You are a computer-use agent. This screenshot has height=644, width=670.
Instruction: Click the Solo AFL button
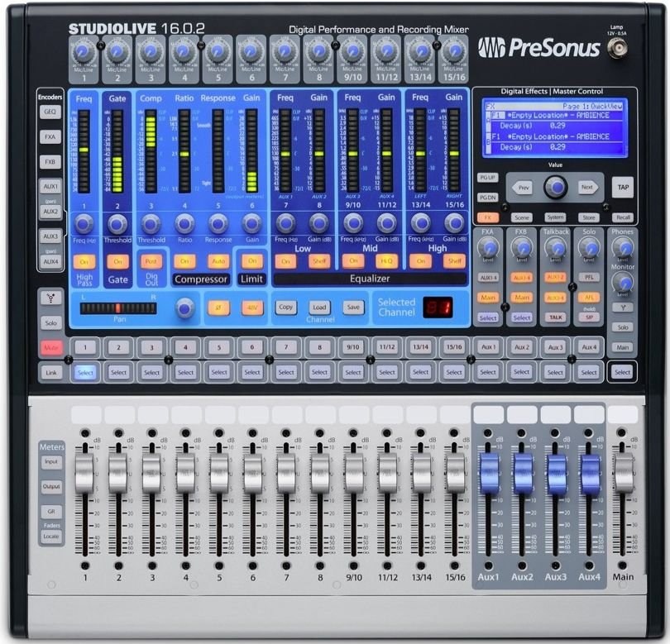(x=589, y=298)
